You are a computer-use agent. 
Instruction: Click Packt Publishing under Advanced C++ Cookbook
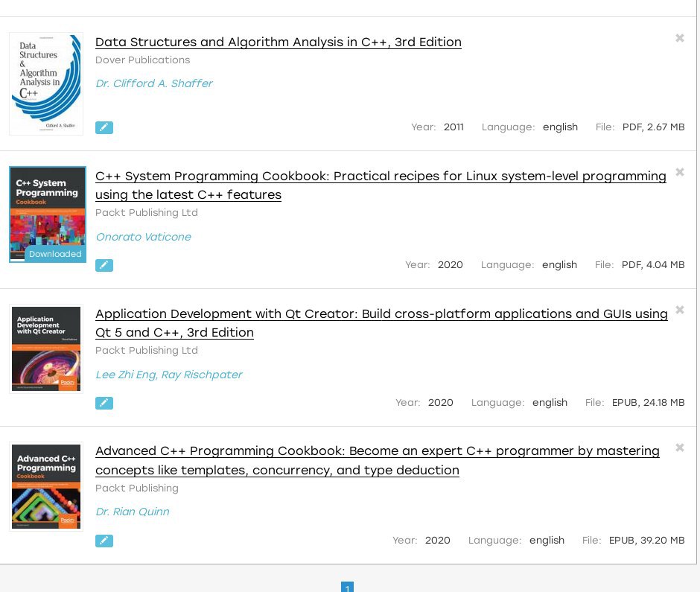(x=136, y=488)
